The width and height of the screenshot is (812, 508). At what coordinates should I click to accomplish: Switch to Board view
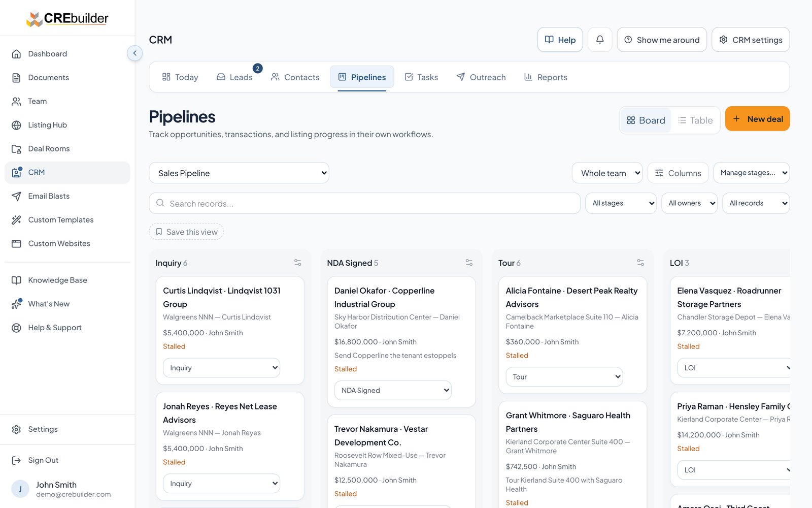pyautogui.click(x=646, y=120)
